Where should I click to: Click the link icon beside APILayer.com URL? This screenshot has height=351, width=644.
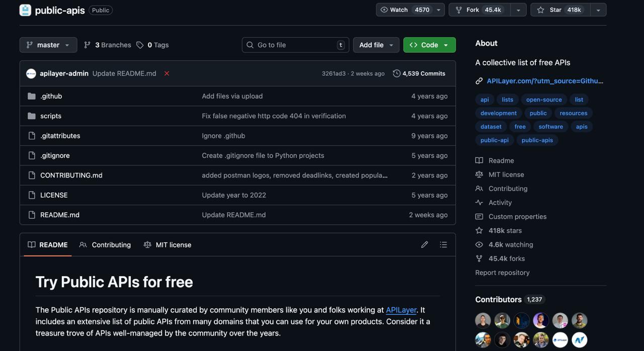[479, 81]
